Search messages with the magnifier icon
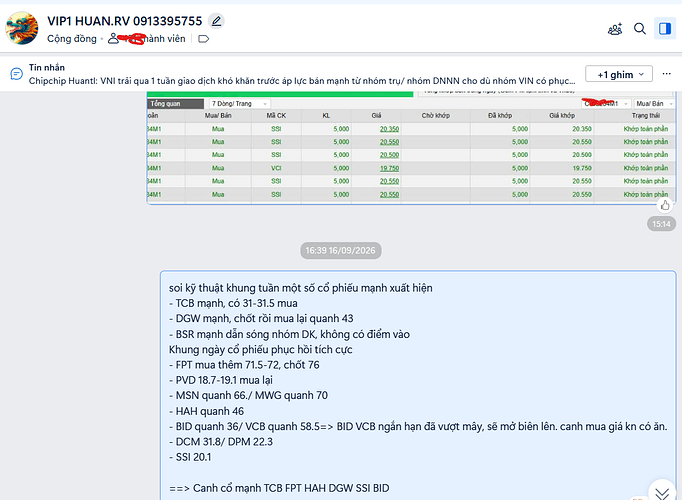682x500 pixels. tap(639, 29)
